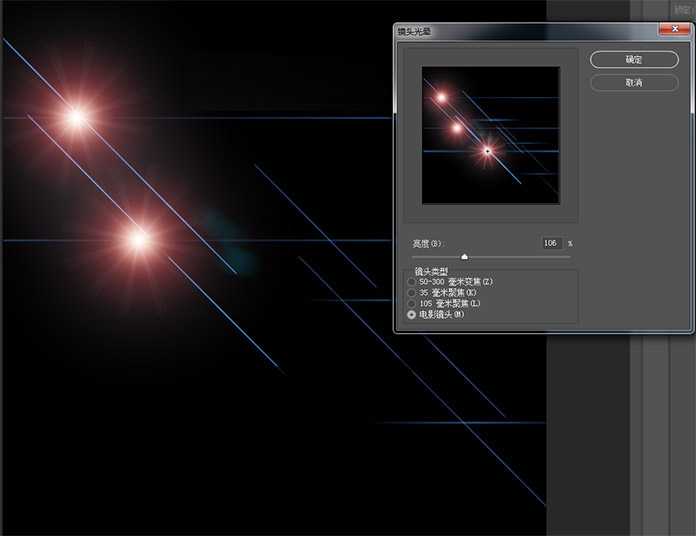Select the 电影镜头 lens type
696x536 pixels.
412,314
